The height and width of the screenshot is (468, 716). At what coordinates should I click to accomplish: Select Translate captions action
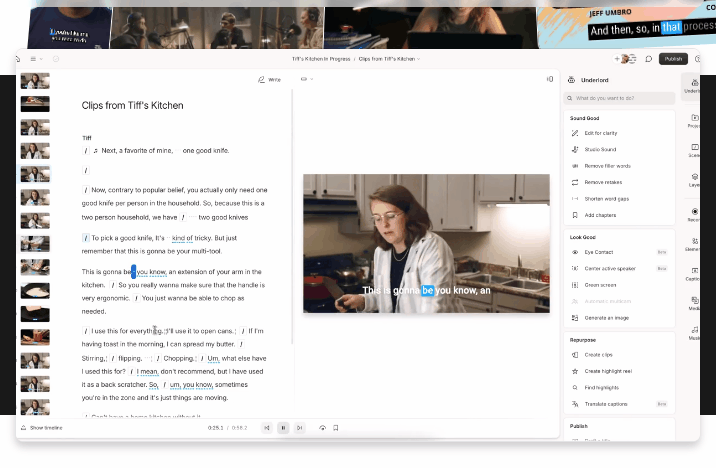pos(619,405)
